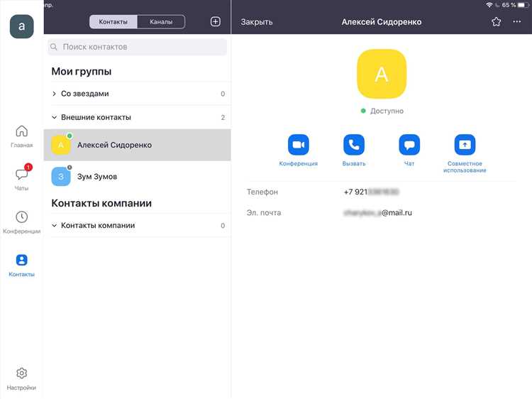Tap Совместное использование share screen icon
Screen dimensions: 532x399
465,145
